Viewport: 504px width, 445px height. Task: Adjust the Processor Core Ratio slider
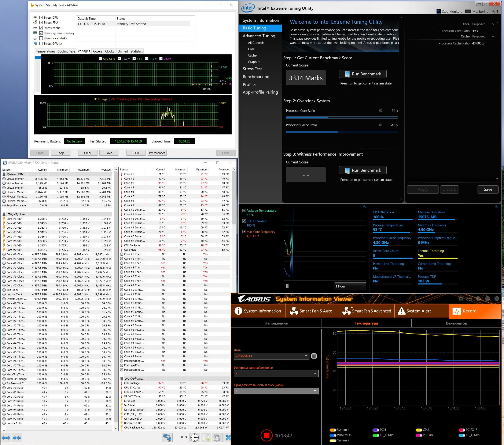(328, 118)
